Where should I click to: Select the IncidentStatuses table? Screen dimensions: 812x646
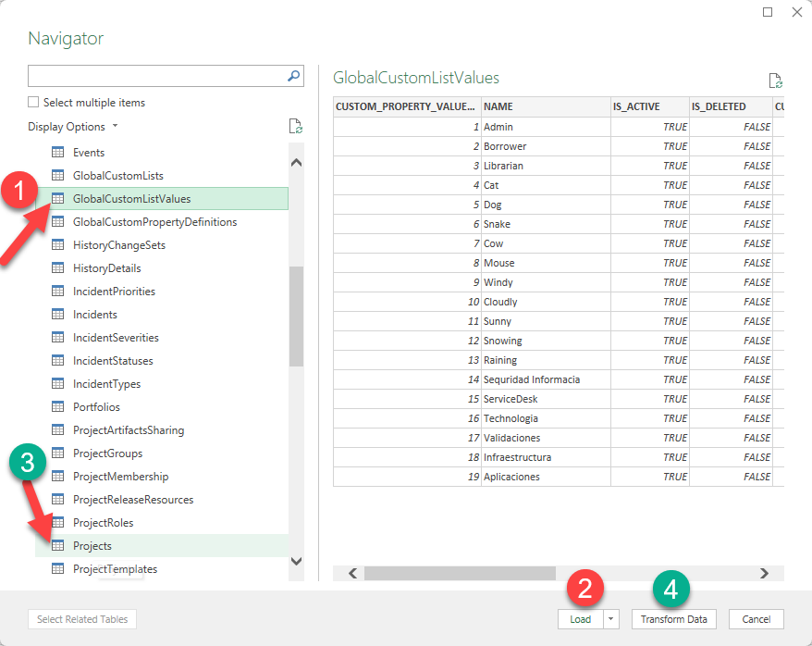coord(113,361)
